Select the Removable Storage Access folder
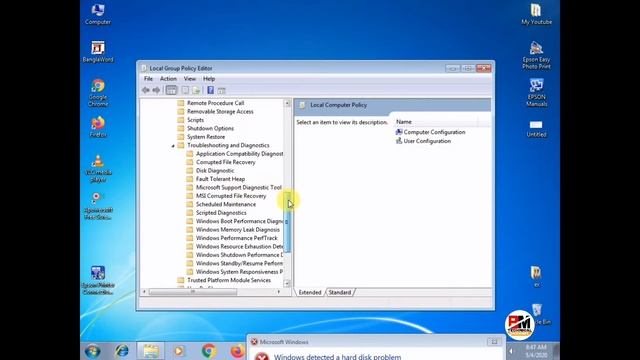This screenshot has width=640, height=360. point(220,111)
